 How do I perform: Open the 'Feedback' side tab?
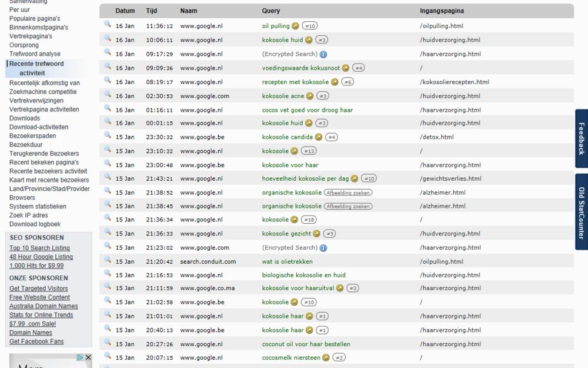(582, 138)
